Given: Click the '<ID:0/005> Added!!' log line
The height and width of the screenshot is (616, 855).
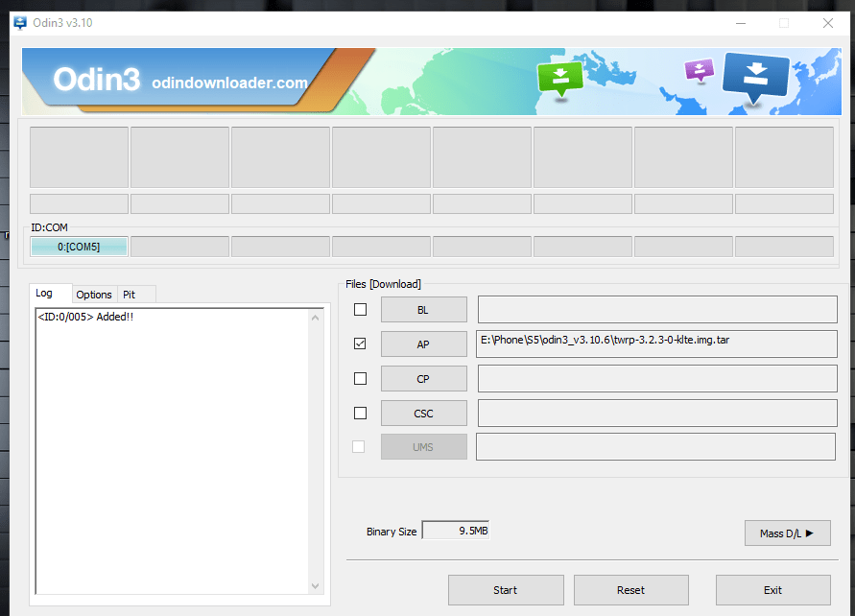Looking at the screenshot, I should pyautogui.click(x=85, y=317).
